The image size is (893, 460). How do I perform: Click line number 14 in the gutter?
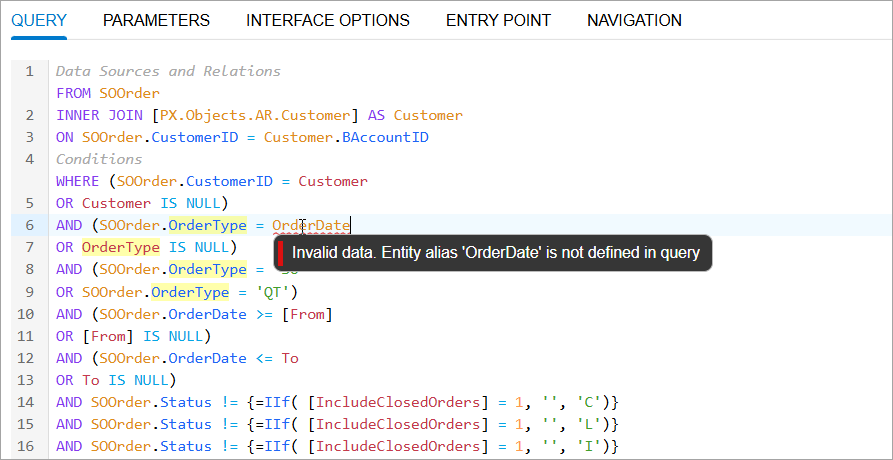(29, 401)
